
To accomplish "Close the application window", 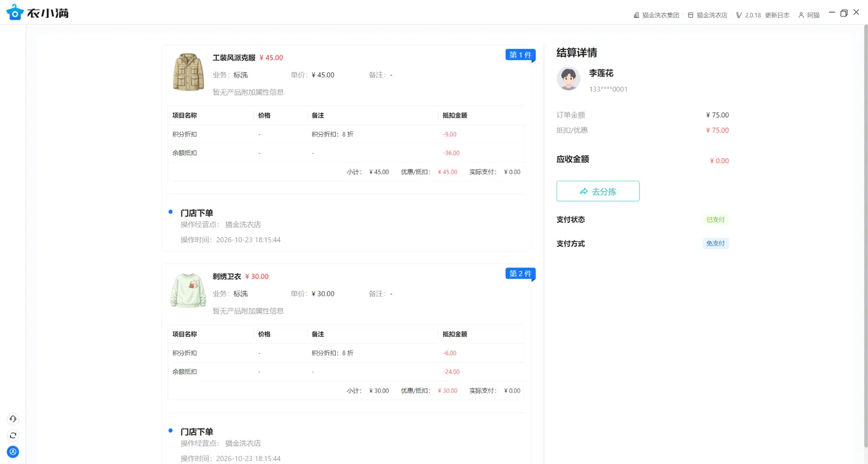I will click(x=857, y=12).
